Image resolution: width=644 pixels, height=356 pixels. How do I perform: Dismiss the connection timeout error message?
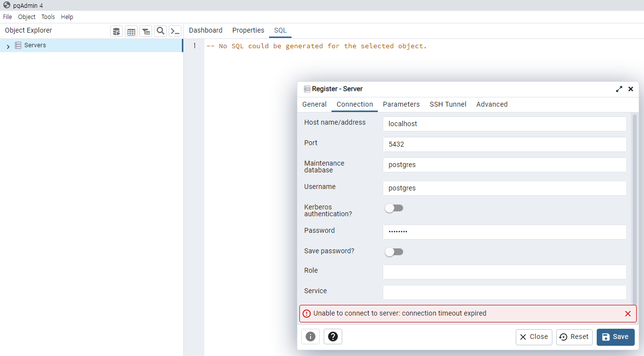coord(628,314)
